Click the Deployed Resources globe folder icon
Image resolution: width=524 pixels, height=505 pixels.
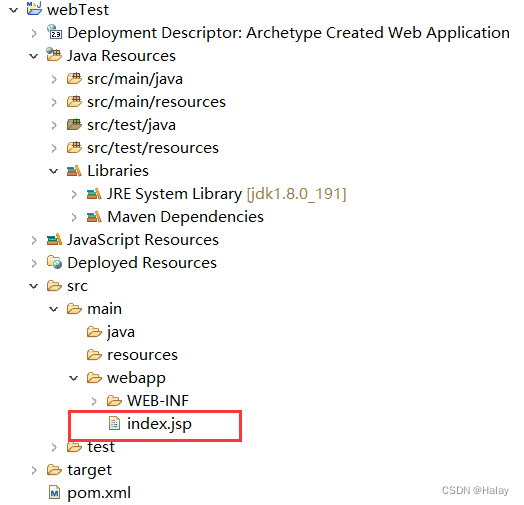[x=54, y=262]
